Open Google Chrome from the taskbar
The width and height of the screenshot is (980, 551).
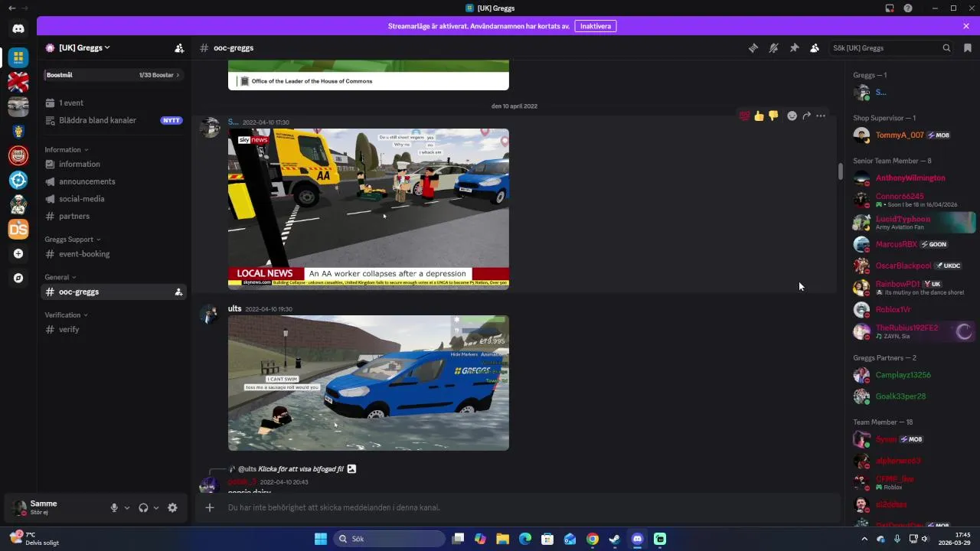pyautogui.click(x=593, y=539)
